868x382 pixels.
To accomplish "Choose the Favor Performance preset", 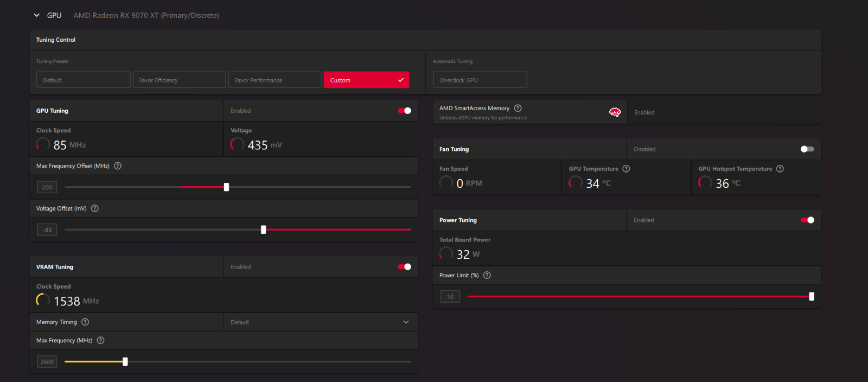I will pyautogui.click(x=275, y=80).
